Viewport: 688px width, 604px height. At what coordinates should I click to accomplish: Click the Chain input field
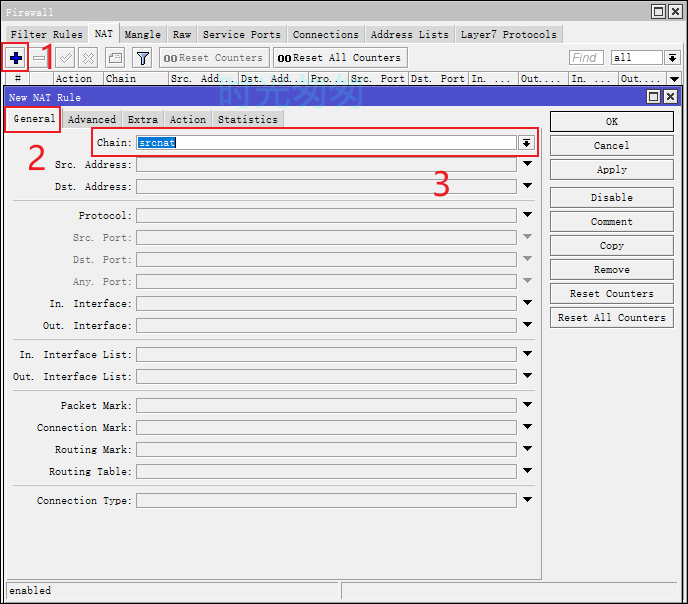coord(326,143)
